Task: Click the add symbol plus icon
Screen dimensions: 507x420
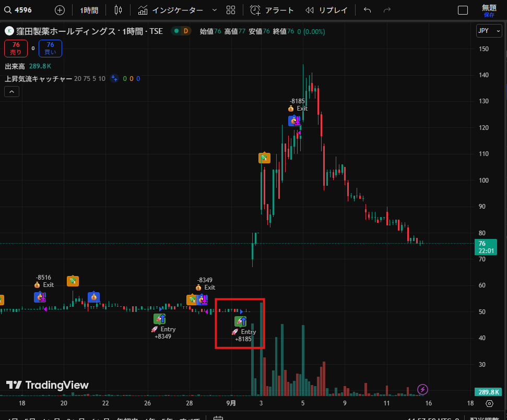Action: (60, 10)
